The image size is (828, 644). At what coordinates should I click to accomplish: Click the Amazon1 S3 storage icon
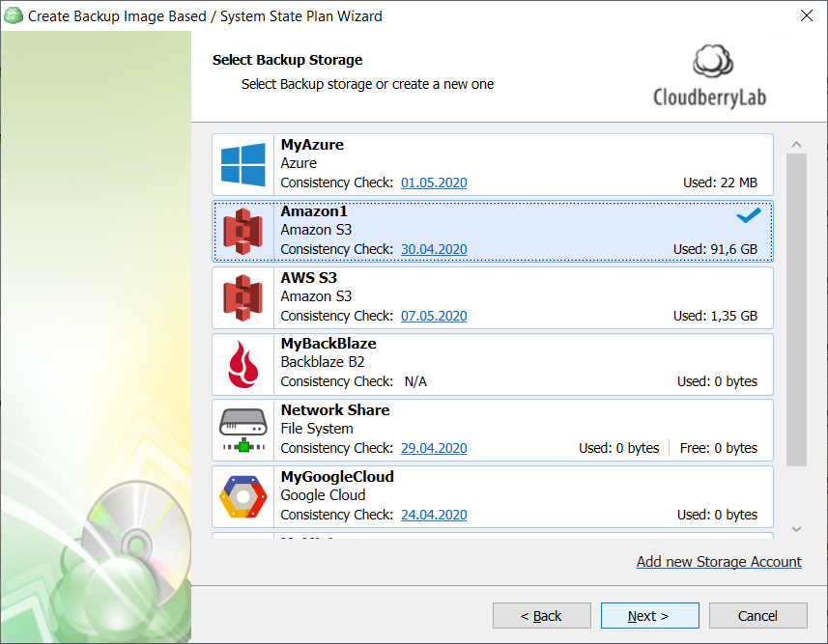point(243,231)
